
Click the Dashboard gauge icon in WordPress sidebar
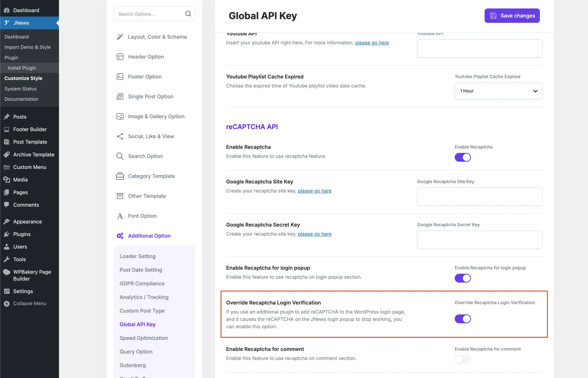(x=7, y=10)
